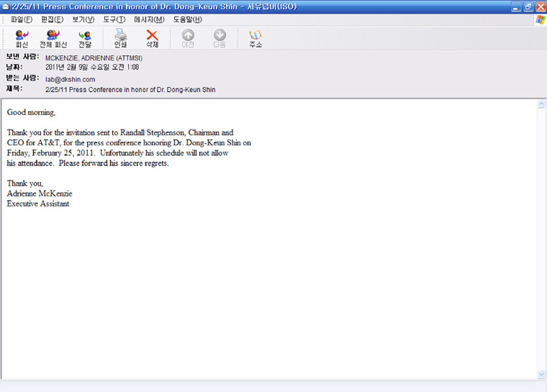Click the 제목 label

pyautogui.click(x=14, y=88)
